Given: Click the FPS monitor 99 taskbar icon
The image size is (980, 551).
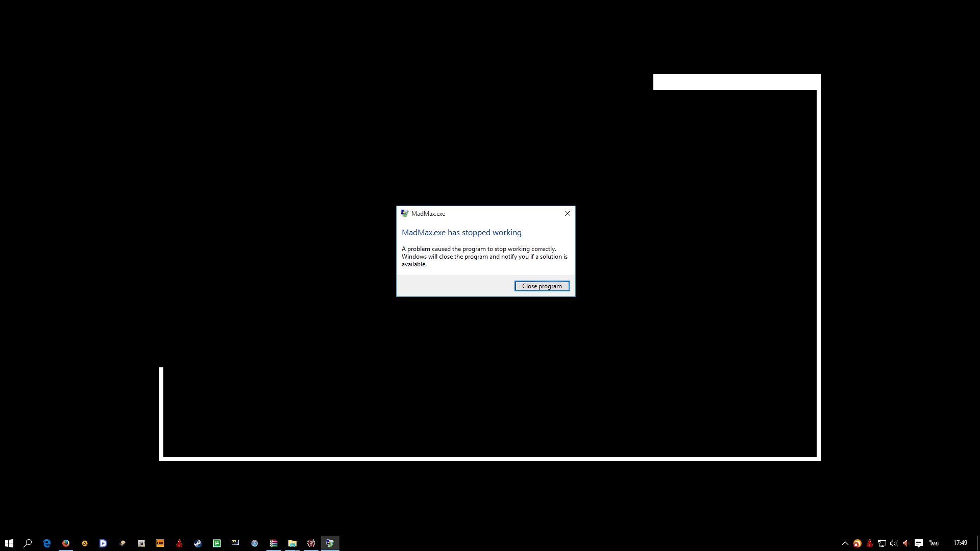Looking at the screenshot, I should pyautogui.click(x=236, y=543).
